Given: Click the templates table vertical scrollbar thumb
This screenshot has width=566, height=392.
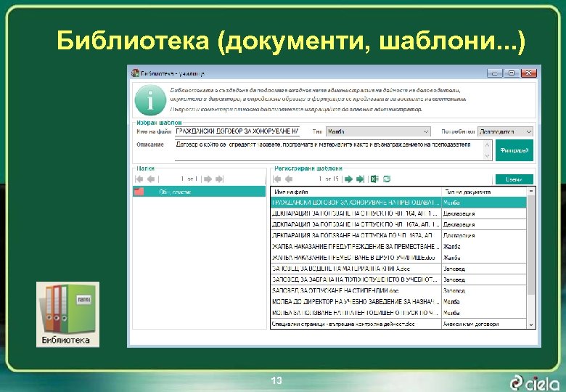Looking at the screenshot, I should [530, 245].
